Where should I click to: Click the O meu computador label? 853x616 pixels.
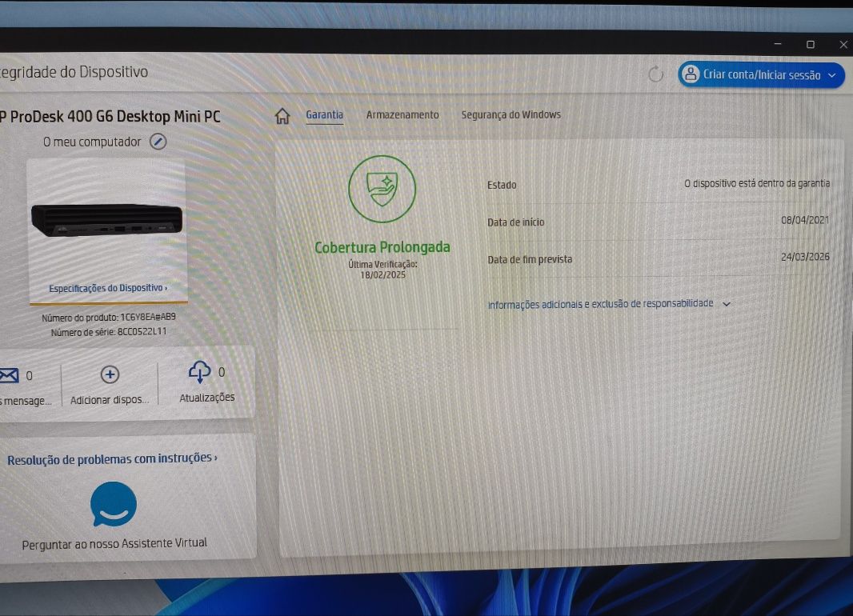coord(92,142)
